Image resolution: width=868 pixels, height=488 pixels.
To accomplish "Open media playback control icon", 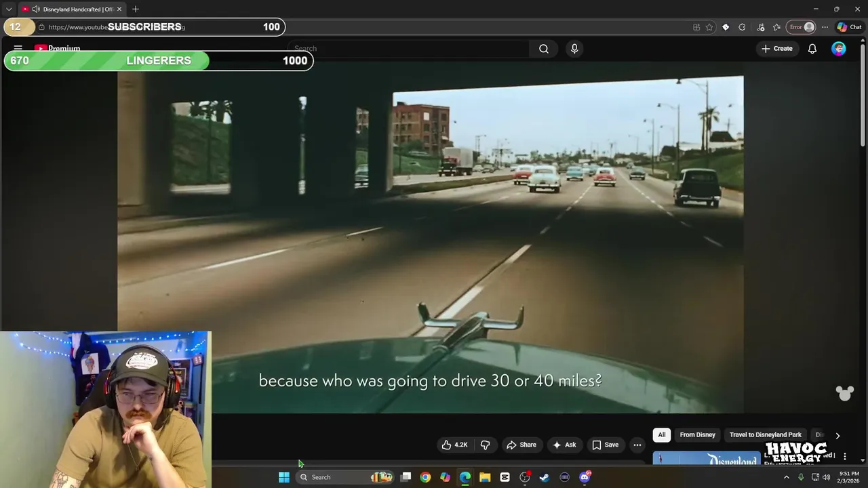I will click(x=760, y=27).
